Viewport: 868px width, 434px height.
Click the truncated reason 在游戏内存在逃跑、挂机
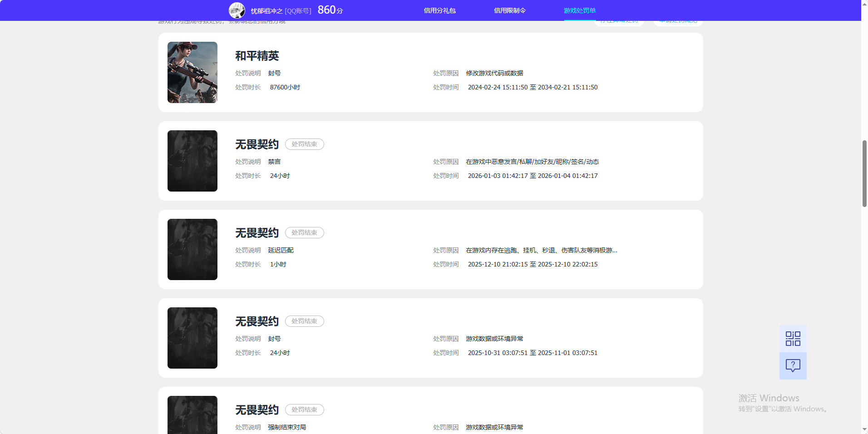pyautogui.click(x=541, y=250)
